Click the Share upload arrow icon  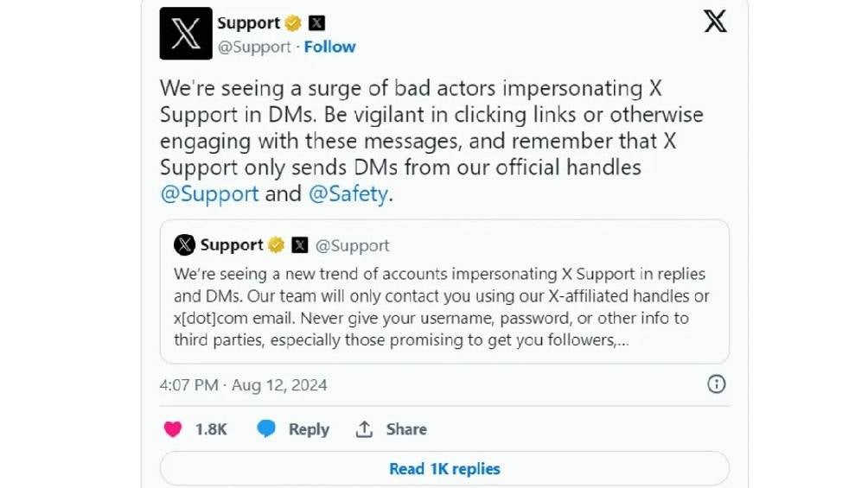tap(365, 429)
